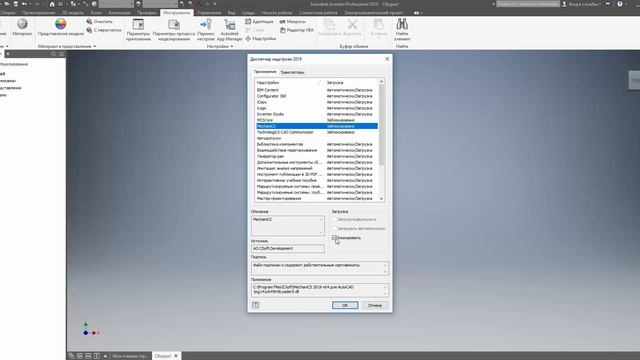This screenshot has height=360, width=640.
Task: Open the Material browser icon
Action: pyautogui.click(x=22, y=24)
